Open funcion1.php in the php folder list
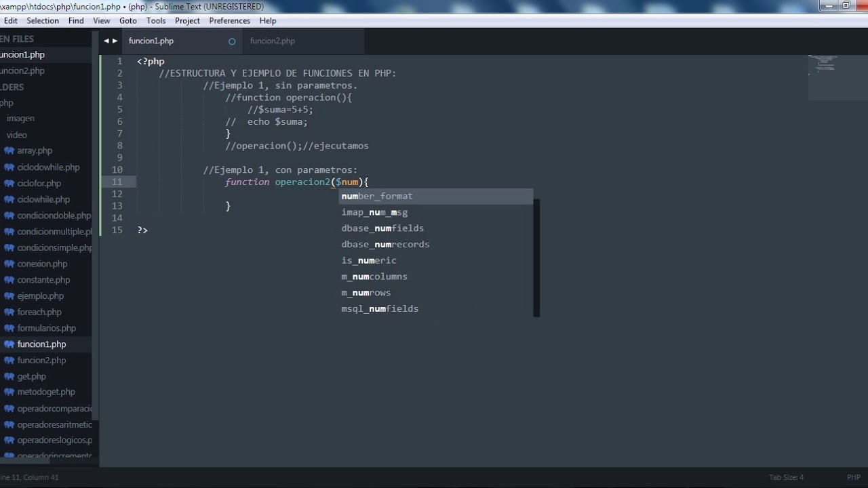 point(41,344)
